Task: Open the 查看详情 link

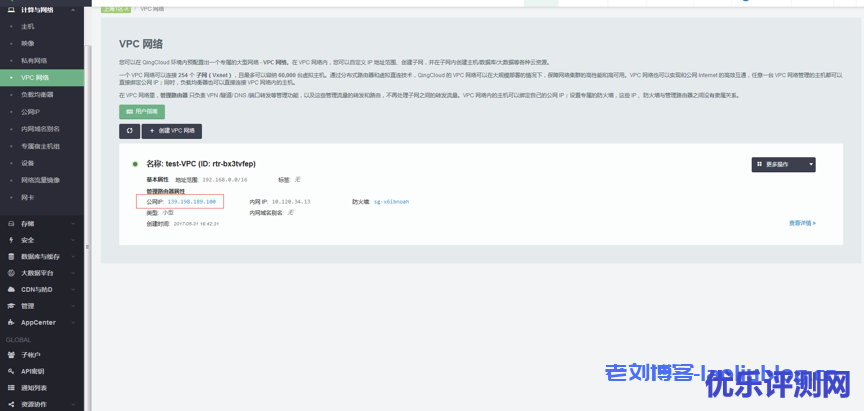Action: pos(802,223)
